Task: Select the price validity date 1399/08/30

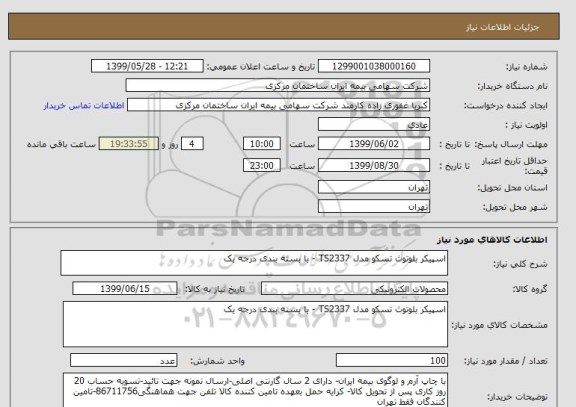Action: tap(374, 165)
